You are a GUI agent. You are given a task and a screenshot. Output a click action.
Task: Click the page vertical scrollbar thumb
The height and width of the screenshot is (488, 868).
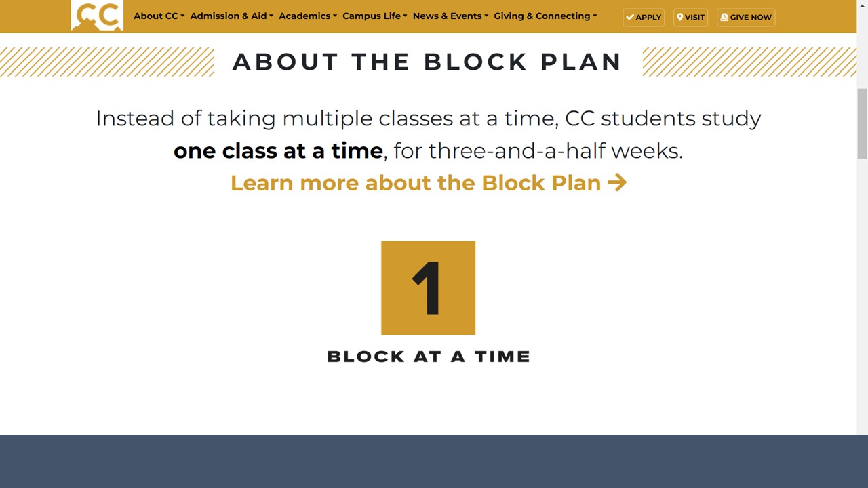click(x=863, y=123)
